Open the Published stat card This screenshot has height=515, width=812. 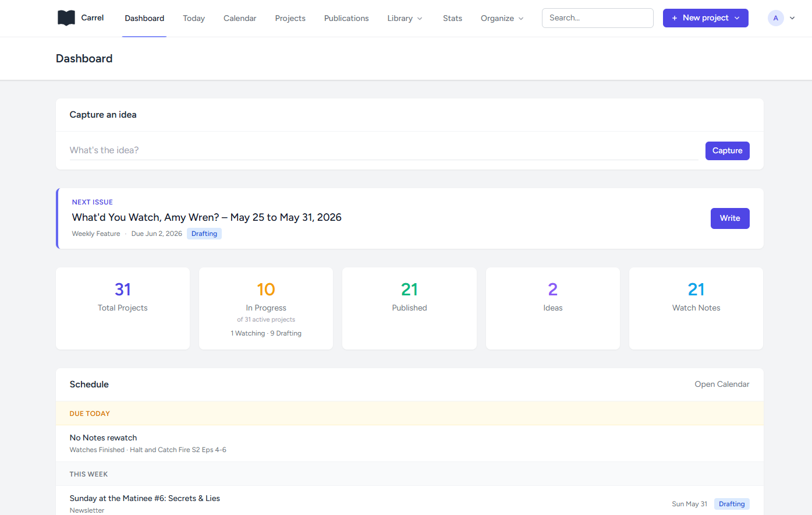pos(409,308)
